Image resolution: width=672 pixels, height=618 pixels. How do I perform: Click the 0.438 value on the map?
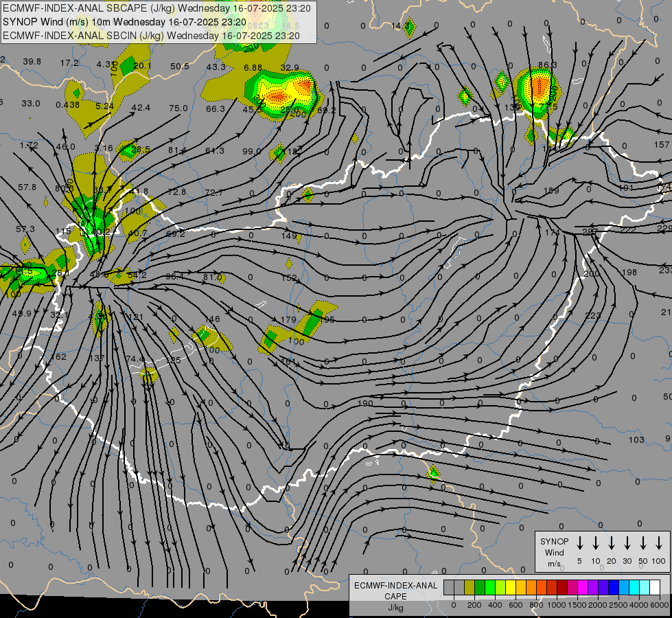coord(68,104)
